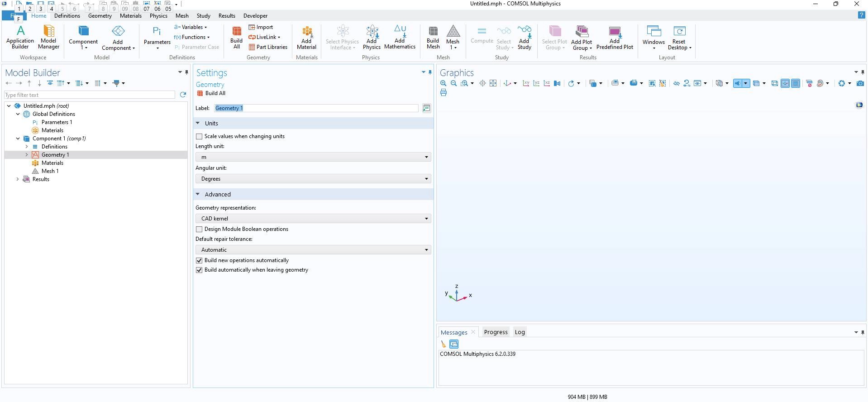
Task: Collapse the Units section
Action: [198, 123]
